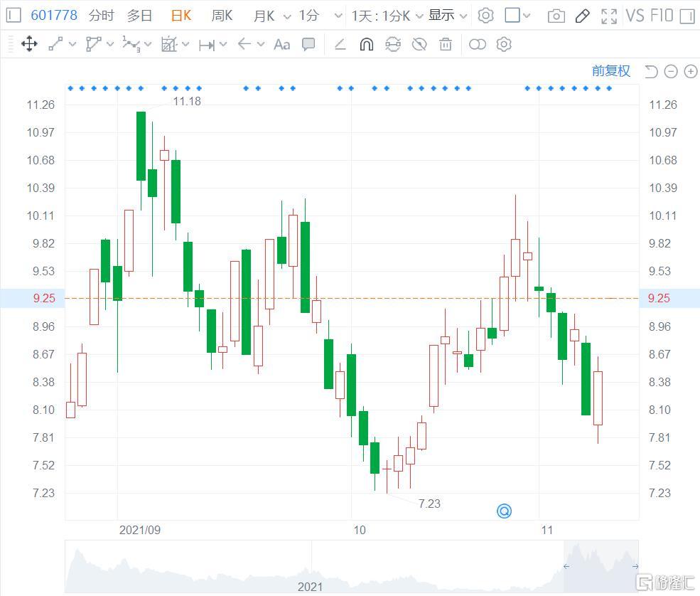The height and width of the screenshot is (596, 700).
Task: Select the 周K weekly candlestick tab
Action: pyautogui.click(x=222, y=16)
